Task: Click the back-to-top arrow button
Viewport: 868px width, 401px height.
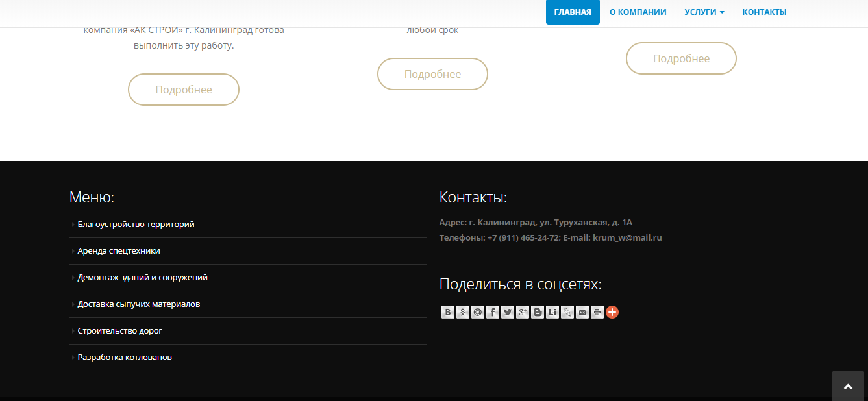Action: point(848,386)
